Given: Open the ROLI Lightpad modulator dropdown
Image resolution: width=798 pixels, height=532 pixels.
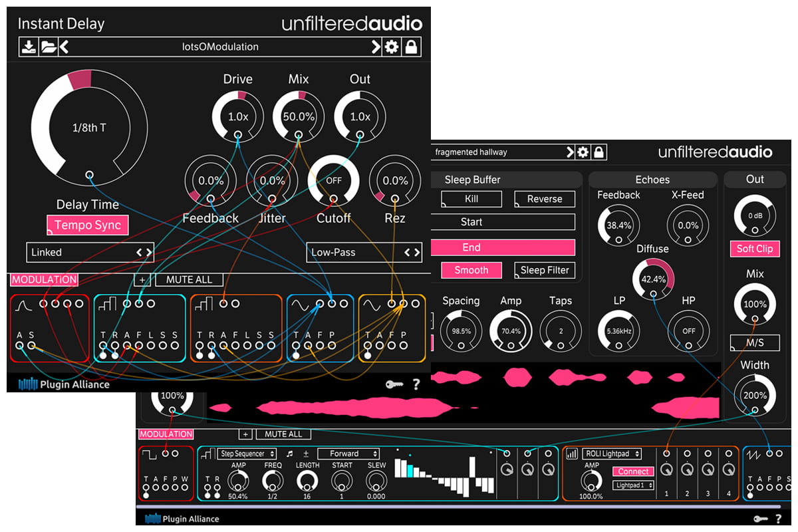Looking at the screenshot, I should 612,454.
